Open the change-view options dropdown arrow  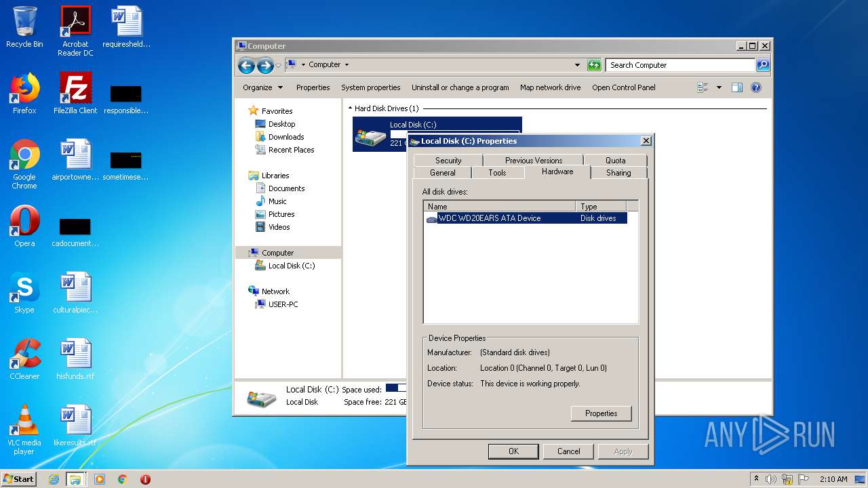click(719, 87)
